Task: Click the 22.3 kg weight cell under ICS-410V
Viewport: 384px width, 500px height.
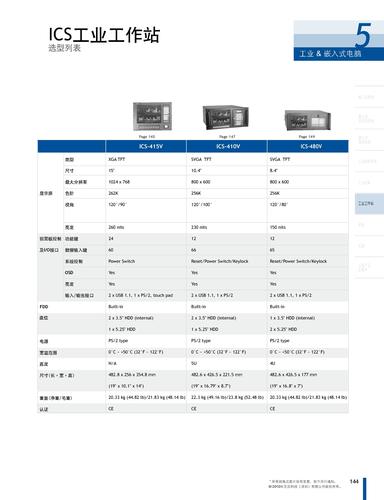Action: click(227, 397)
